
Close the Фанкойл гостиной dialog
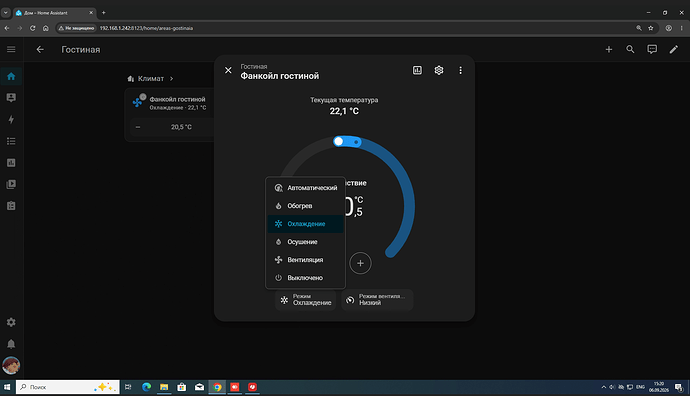click(228, 70)
